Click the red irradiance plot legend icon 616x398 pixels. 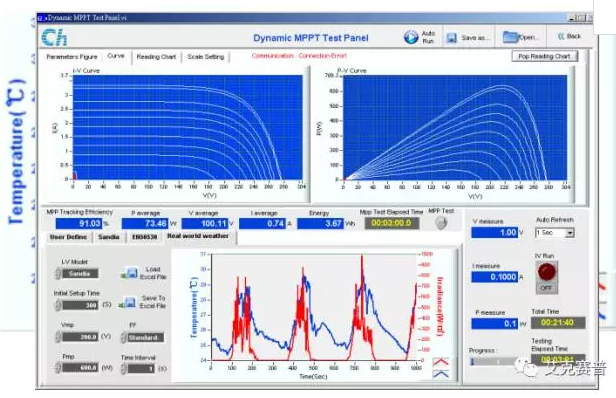coord(441,362)
